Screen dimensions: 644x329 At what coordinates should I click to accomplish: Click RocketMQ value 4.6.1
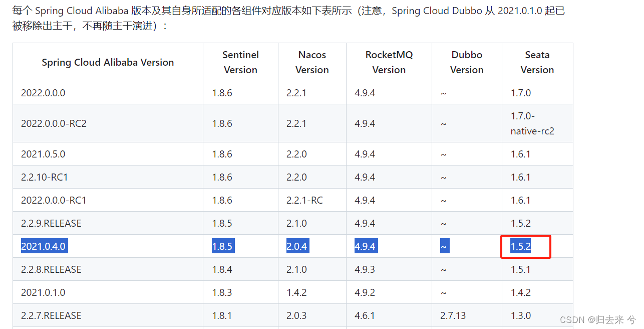click(365, 315)
